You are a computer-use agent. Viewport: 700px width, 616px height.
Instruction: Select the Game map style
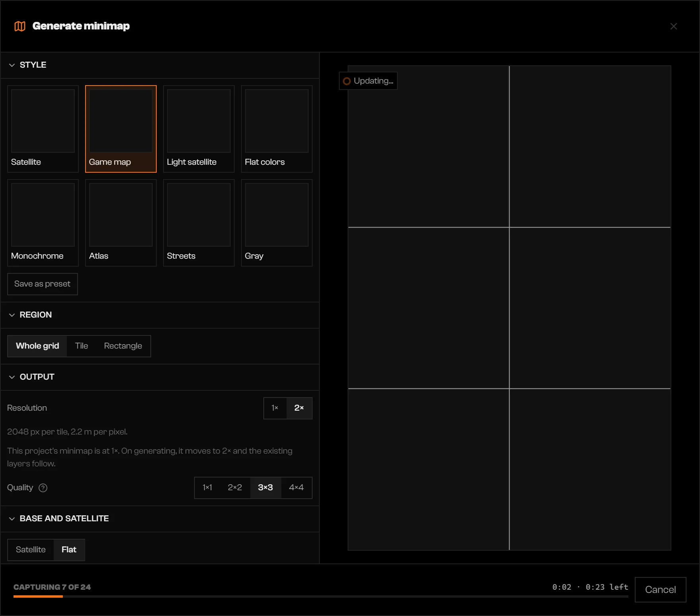click(x=121, y=129)
